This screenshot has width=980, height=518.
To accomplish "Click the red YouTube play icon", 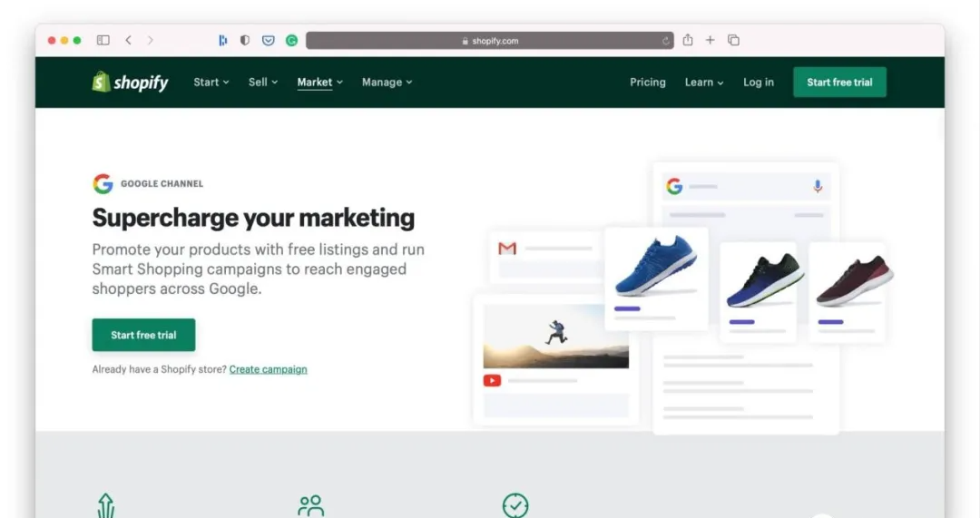I will (492, 380).
